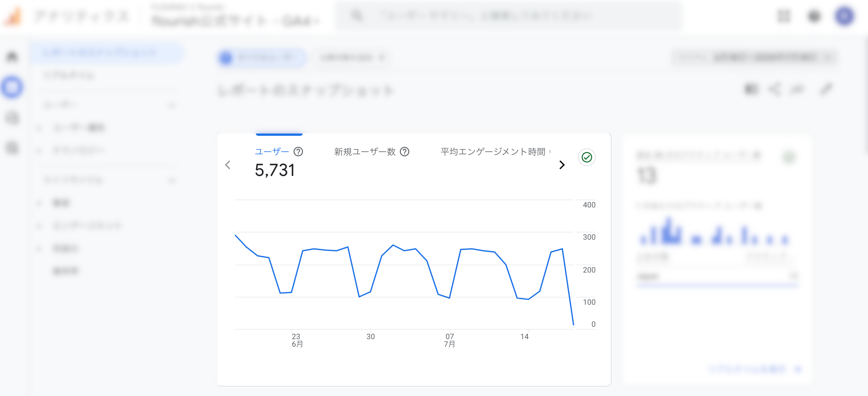Select the ユーザー metric tab
The height and width of the screenshot is (396, 868).
point(272,152)
